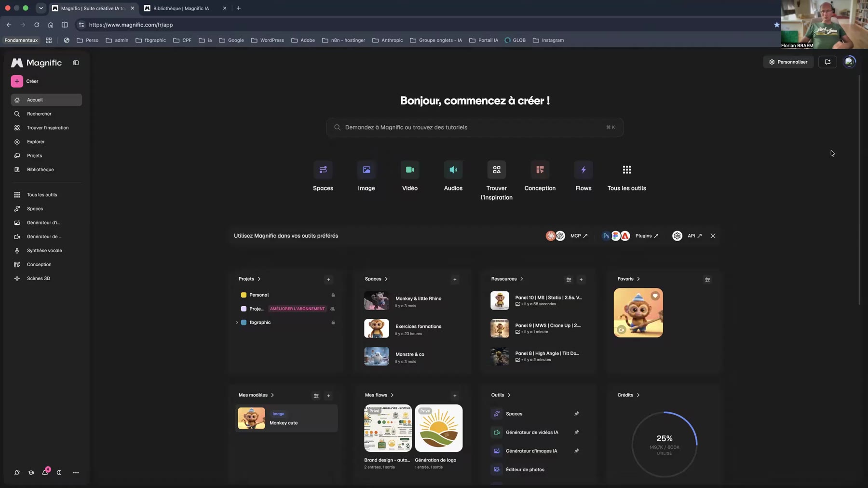Unpin Générateur d'images IA tool

click(x=576, y=451)
